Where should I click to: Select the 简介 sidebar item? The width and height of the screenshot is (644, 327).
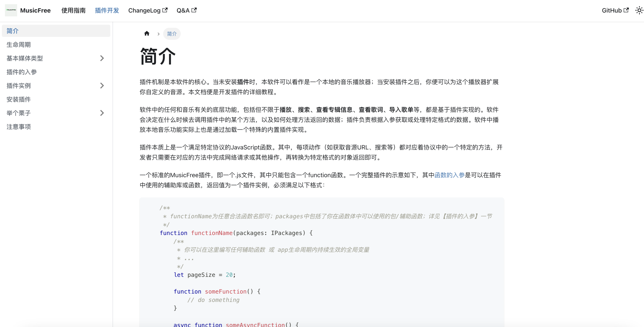tap(13, 31)
